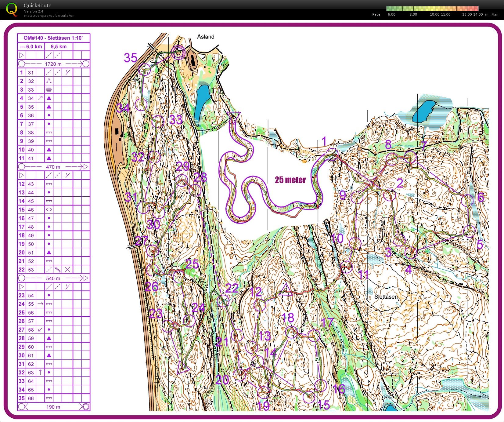Viewport: 504px width, 422px height.
Task: Select the '9,5 km' course length cell
Action: pos(59,47)
